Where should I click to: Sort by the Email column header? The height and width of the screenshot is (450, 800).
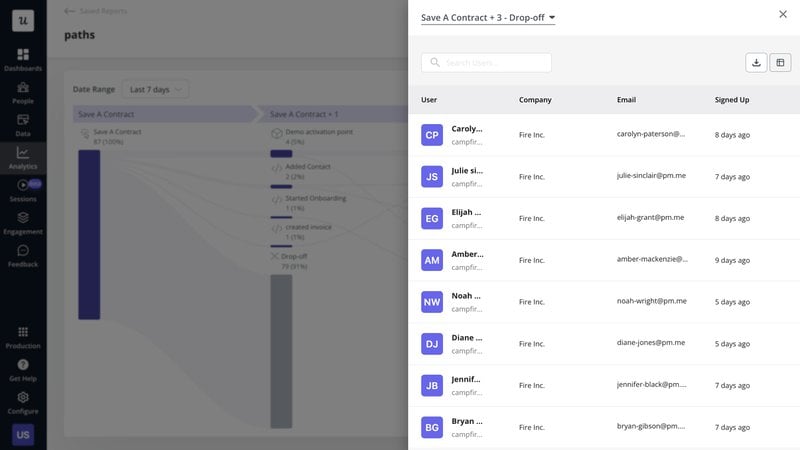pos(626,99)
